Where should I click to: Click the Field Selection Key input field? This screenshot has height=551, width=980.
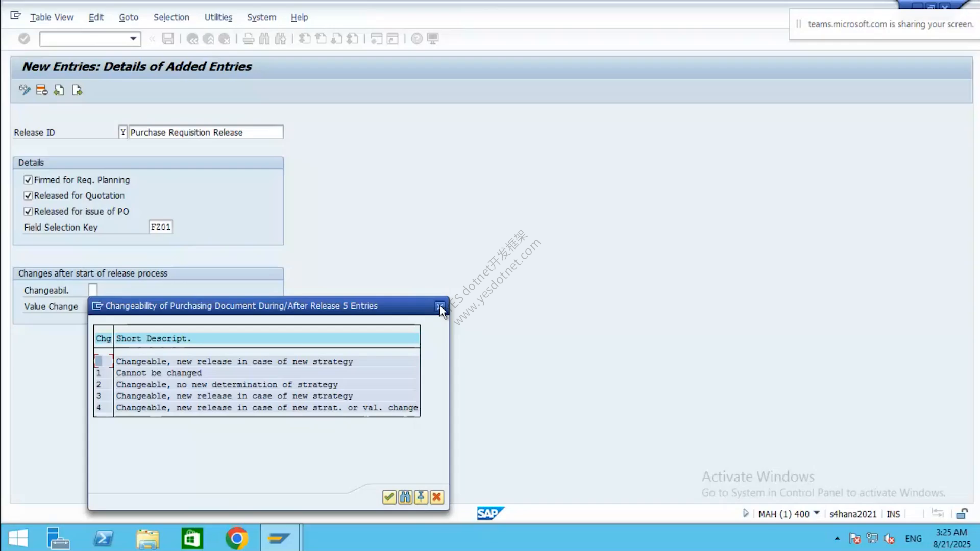161,227
